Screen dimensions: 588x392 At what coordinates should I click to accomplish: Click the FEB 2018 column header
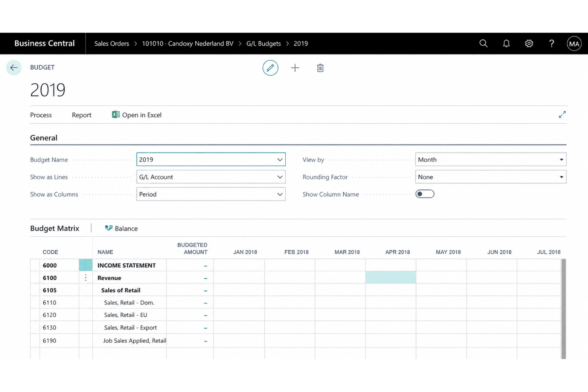click(296, 252)
